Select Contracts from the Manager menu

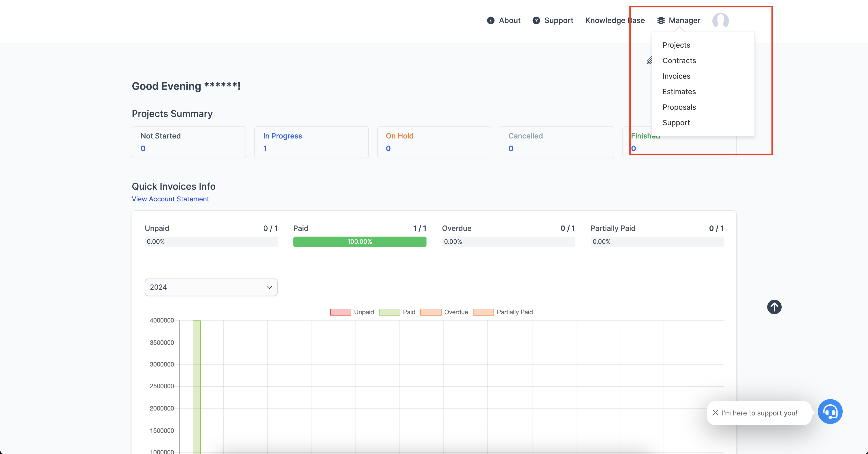tap(679, 60)
